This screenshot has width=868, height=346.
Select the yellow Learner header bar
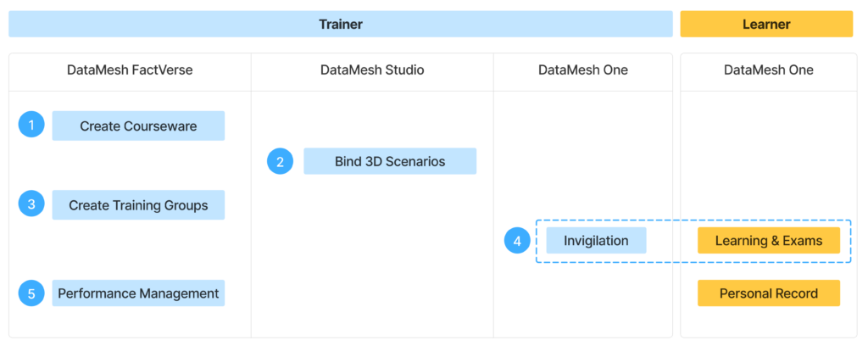766,25
